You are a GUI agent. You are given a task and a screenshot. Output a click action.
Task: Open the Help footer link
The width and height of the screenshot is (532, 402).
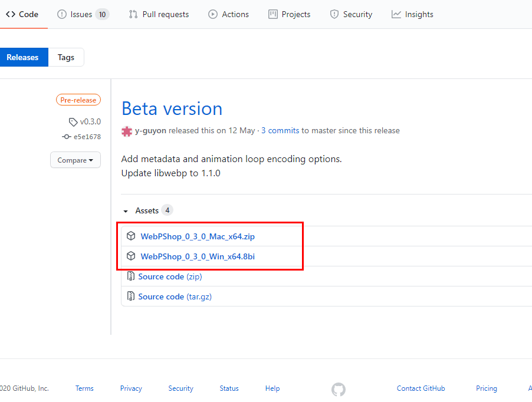click(272, 388)
